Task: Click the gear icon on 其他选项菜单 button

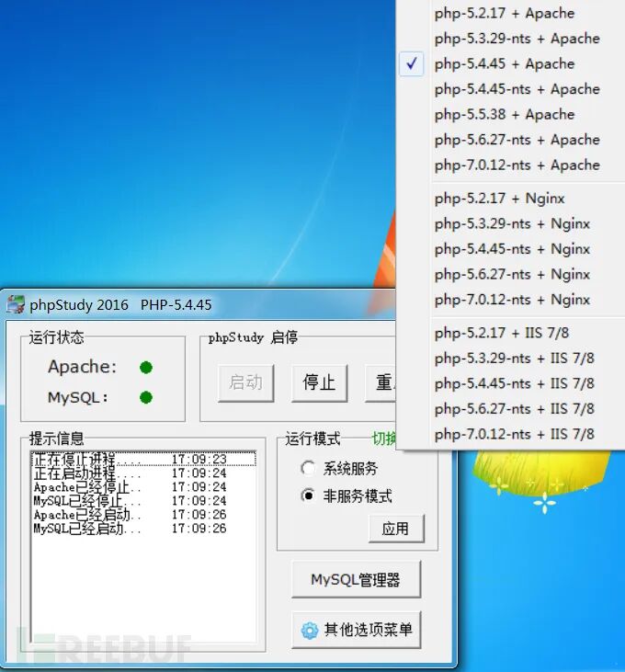Action: tap(310, 630)
